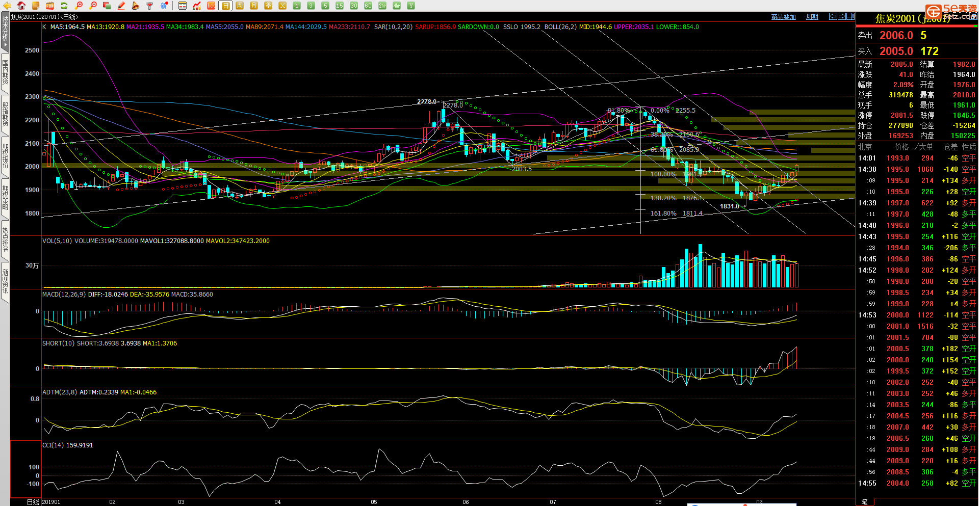Open the F10 information icon
This screenshot has width=980, height=506.
pyautogui.click(x=50, y=6)
